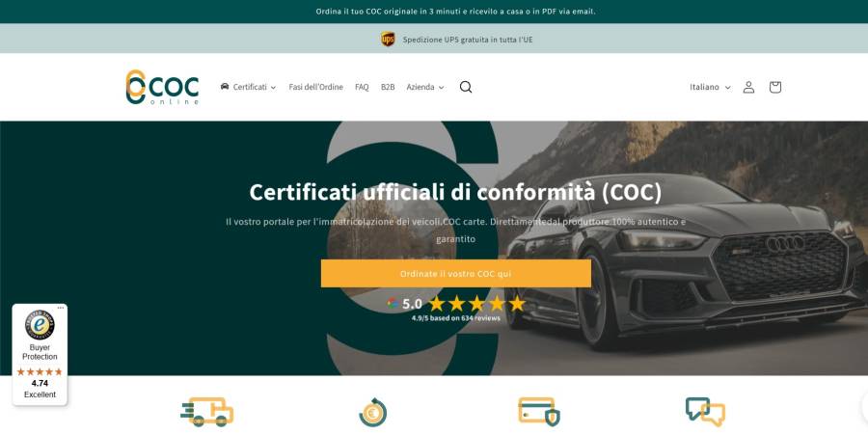Open the FAQ menu item

click(x=362, y=87)
